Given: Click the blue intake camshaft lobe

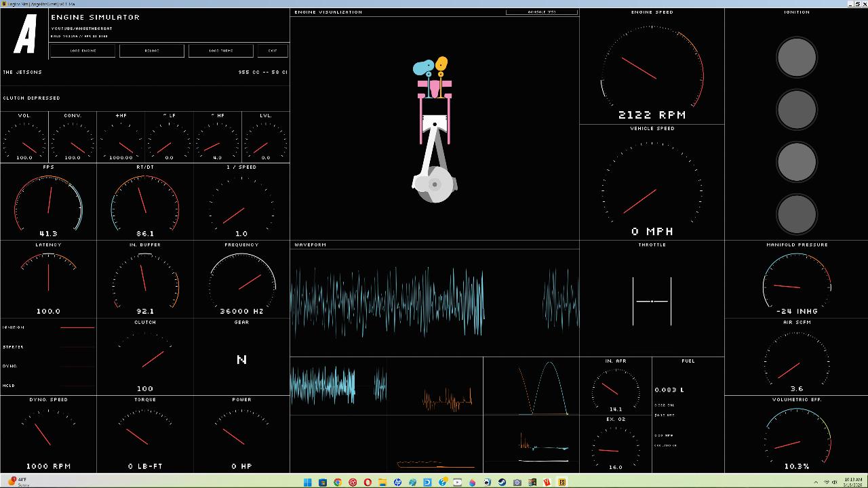Looking at the screenshot, I should tap(422, 68).
